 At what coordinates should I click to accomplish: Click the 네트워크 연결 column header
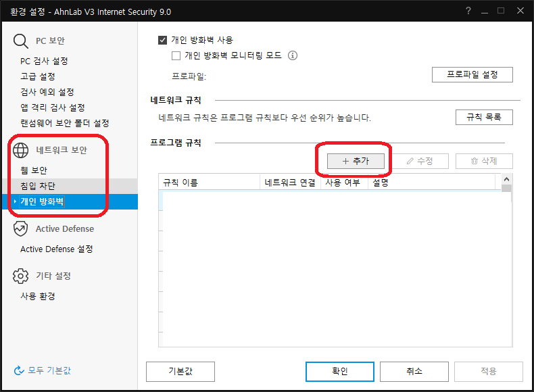point(290,182)
